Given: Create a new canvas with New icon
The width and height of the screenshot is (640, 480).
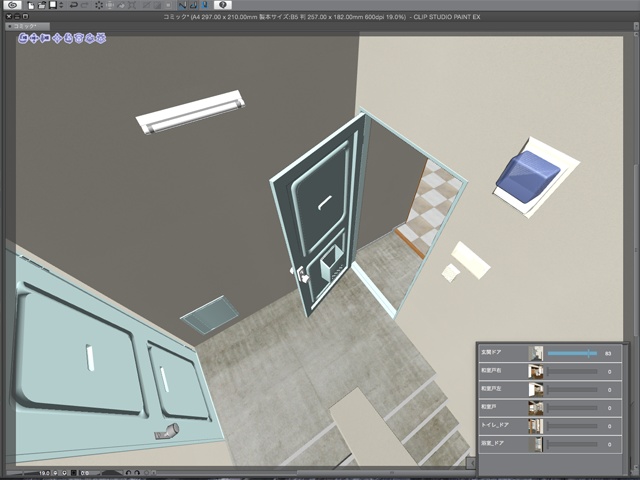Looking at the screenshot, I should coord(31,5).
